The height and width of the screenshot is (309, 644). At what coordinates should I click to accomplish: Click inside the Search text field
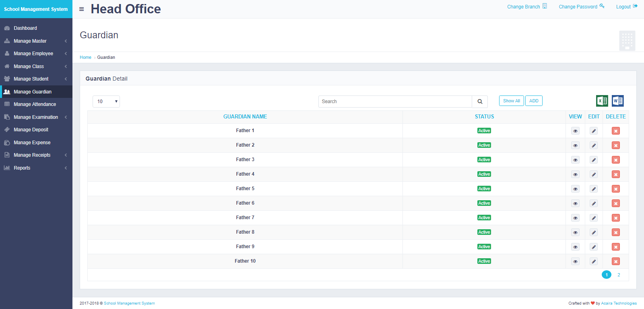point(394,102)
